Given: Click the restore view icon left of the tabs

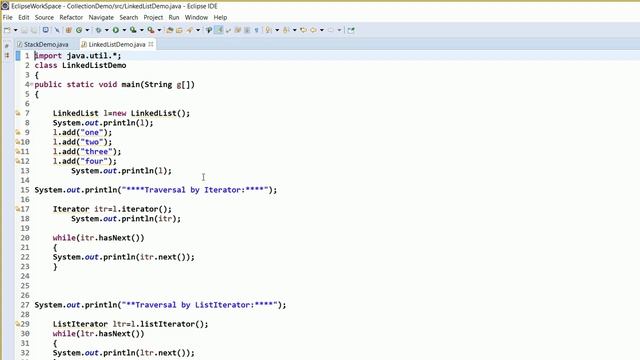Looking at the screenshot, I should (7, 45).
